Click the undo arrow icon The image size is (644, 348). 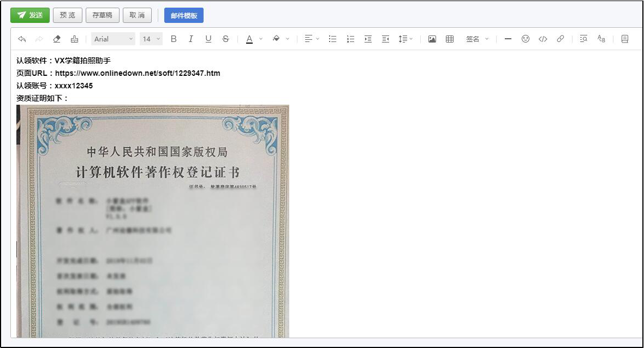[22, 39]
